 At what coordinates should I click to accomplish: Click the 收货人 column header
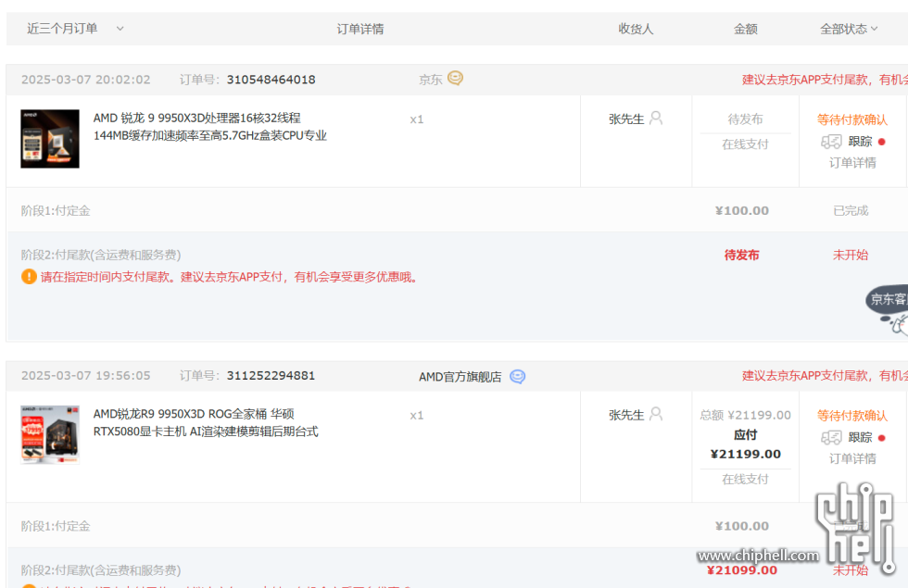click(x=636, y=29)
